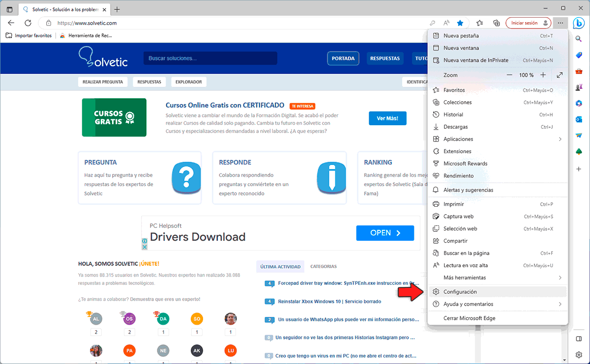Click the browser Back arrow
The width and height of the screenshot is (590, 364).
point(11,23)
